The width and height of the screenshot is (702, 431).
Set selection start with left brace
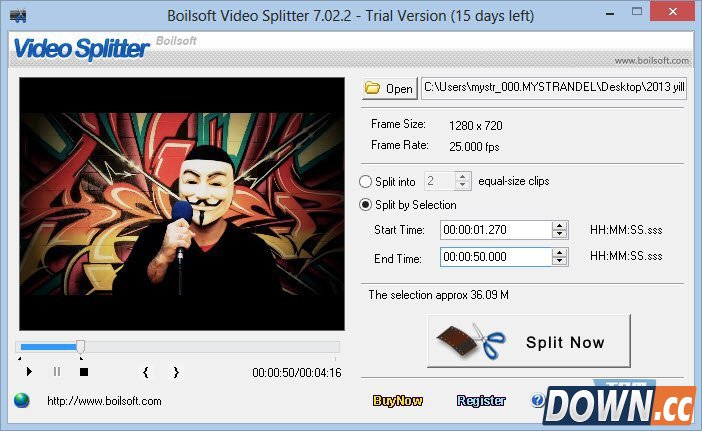pos(146,372)
